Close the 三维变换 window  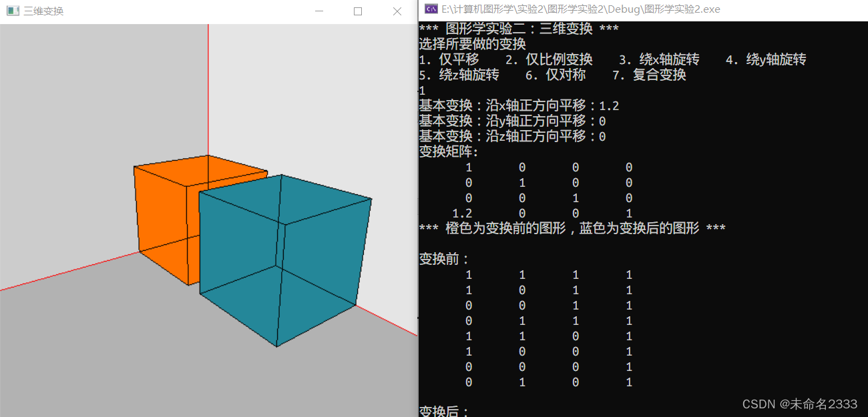click(397, 11)
